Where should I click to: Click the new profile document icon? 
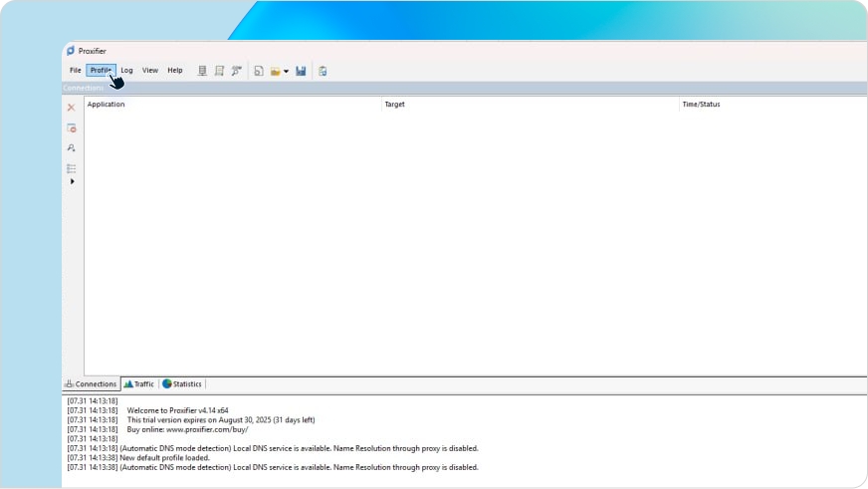pos(259,71)
